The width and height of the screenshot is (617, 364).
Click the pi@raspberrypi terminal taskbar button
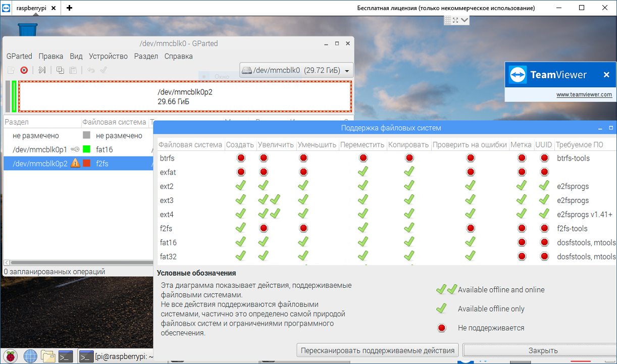[117, 356]
